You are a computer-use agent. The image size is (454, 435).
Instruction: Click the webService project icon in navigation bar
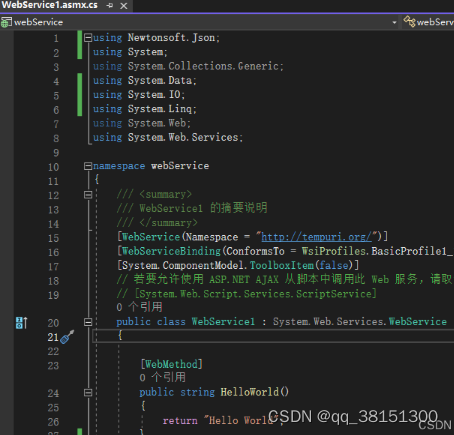6,22
